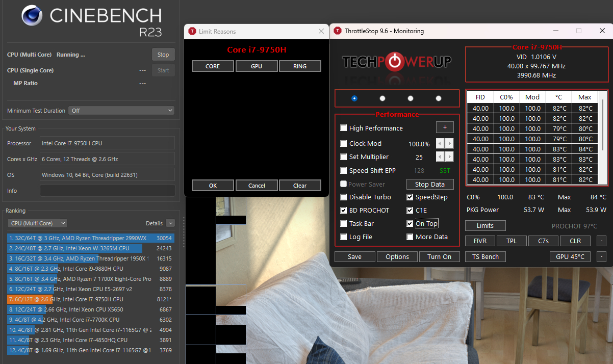Image resolution: width=613 pixels, height=364 pixels.
Task: Click the Start button for Single Core
Action: 163,70
